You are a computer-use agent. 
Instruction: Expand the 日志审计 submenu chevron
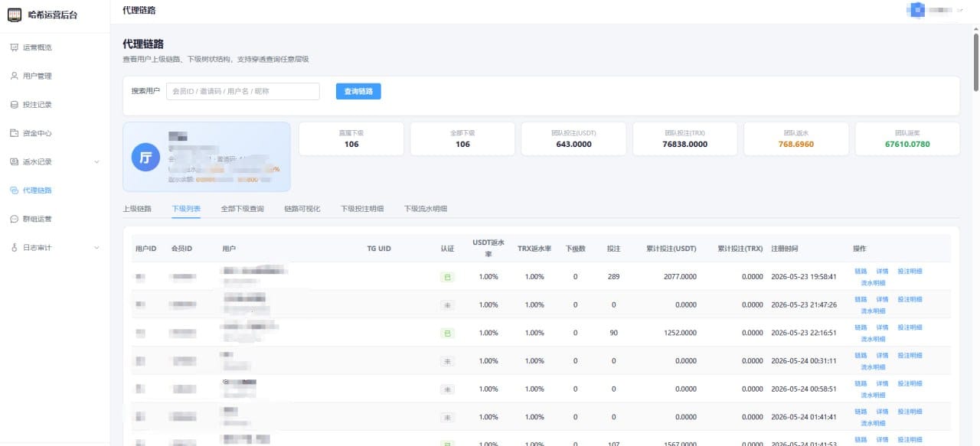pos(96,247)
